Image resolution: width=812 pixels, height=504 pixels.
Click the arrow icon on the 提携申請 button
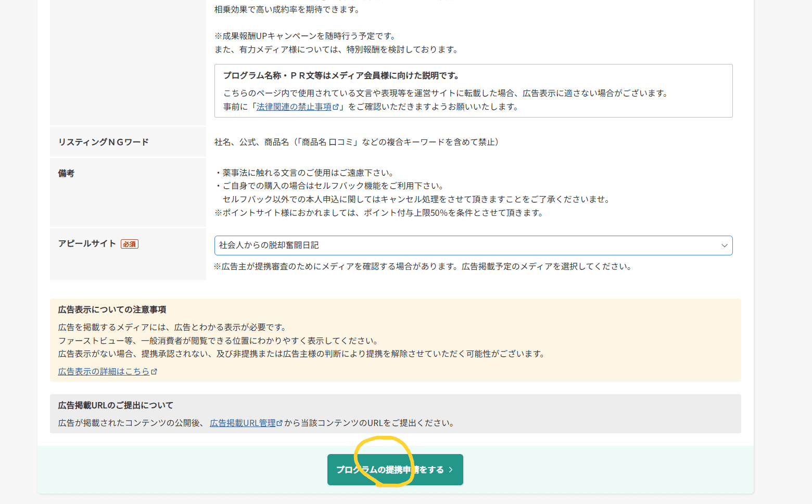click(x=451, y=470)
